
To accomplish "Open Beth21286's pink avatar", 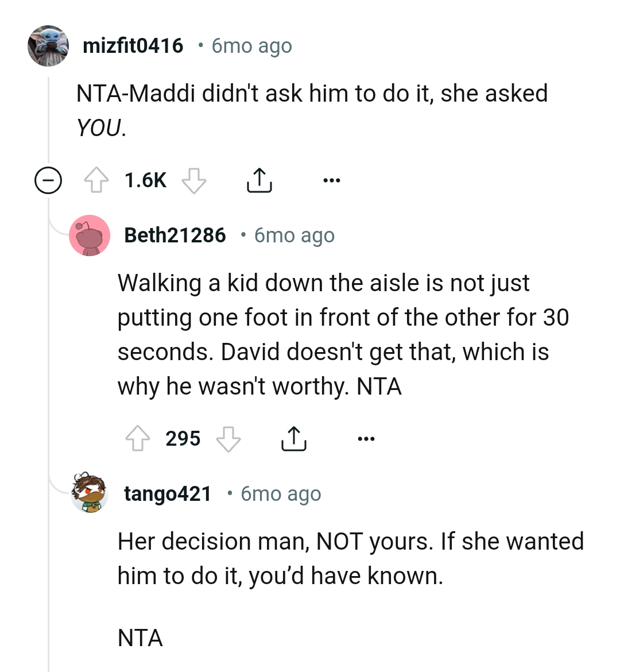I will tap(90, 235).
